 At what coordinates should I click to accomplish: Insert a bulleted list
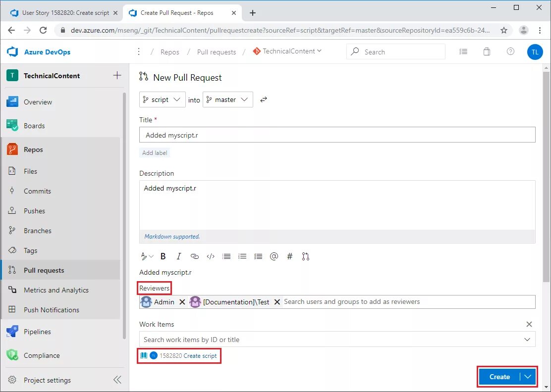[x=226, y=256]
